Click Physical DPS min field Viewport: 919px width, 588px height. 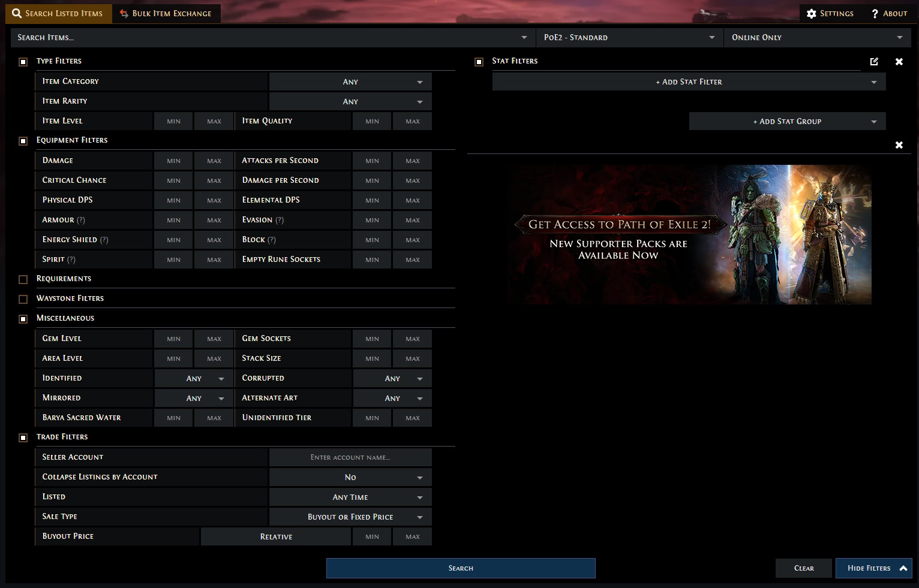click(x=173, y=200)
